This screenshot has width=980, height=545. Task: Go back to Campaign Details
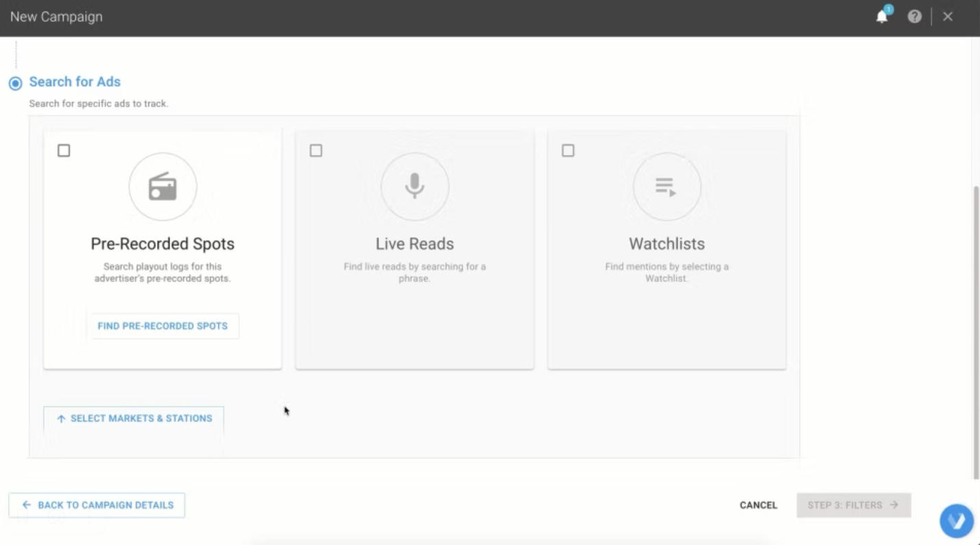97,505
